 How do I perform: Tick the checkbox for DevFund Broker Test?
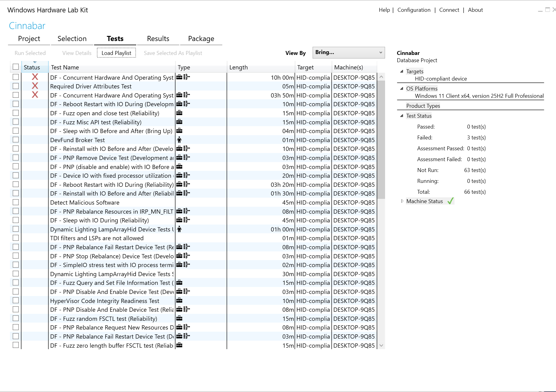pos(16,140)
